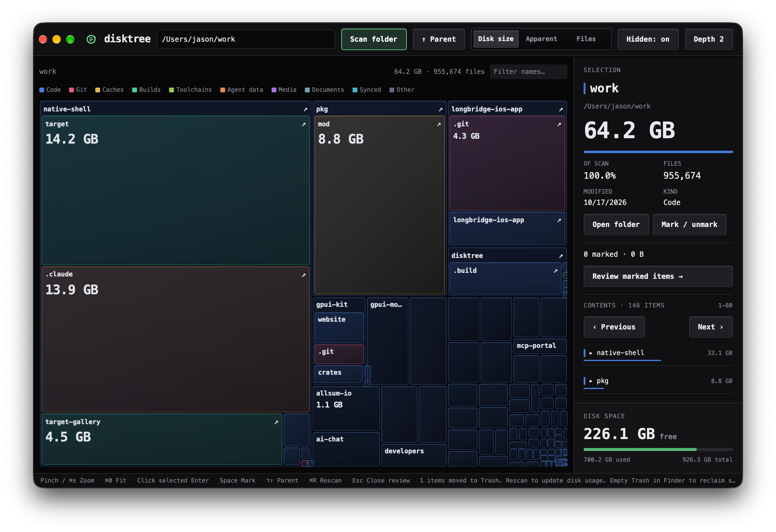Screen dimensions: 776x532
Task: Click the Filter names field
Action: tap(529, 71)
